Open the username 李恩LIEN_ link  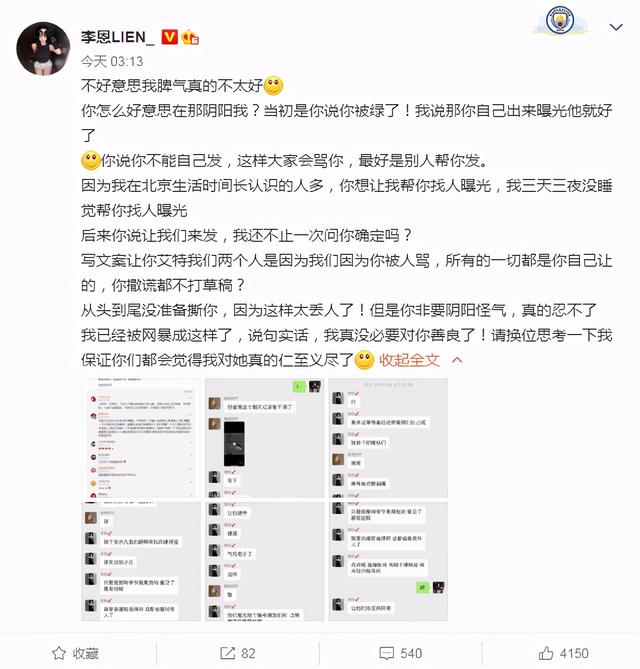[x=118, y=37]
